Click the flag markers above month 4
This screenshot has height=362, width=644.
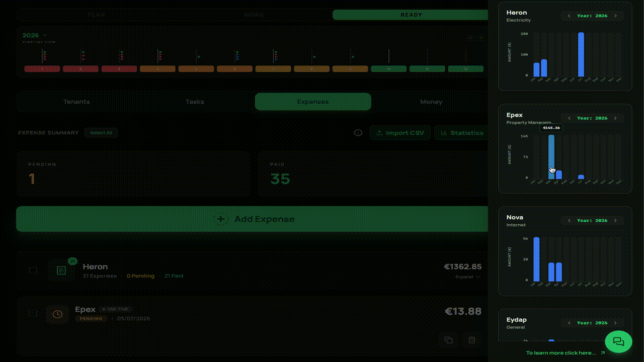pyautogui.click(x=160, y=56)
